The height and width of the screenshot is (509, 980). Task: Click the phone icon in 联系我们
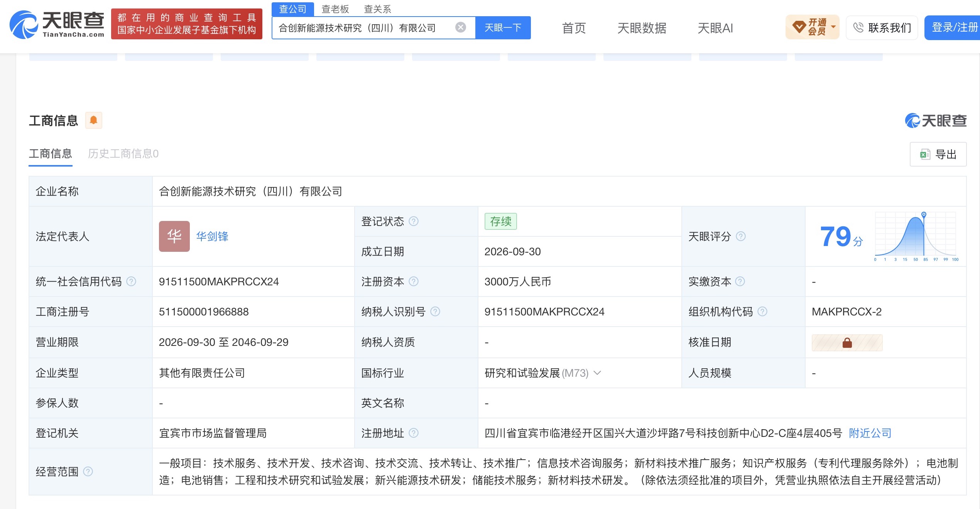[x=858, y=27]
